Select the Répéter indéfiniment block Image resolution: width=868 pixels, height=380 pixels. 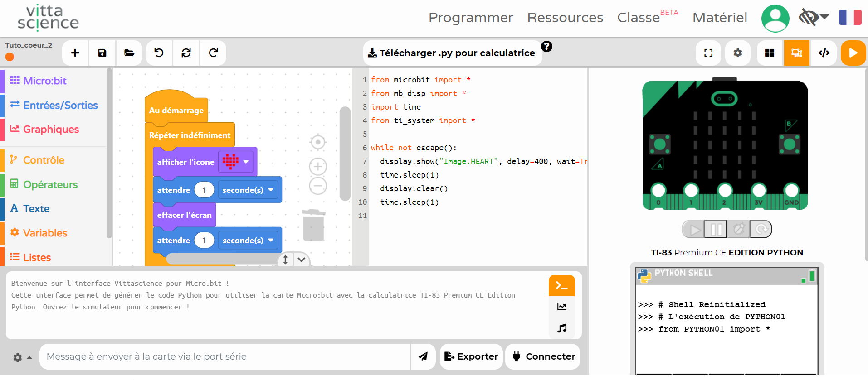pyautogui.click(x=190, y=135)
